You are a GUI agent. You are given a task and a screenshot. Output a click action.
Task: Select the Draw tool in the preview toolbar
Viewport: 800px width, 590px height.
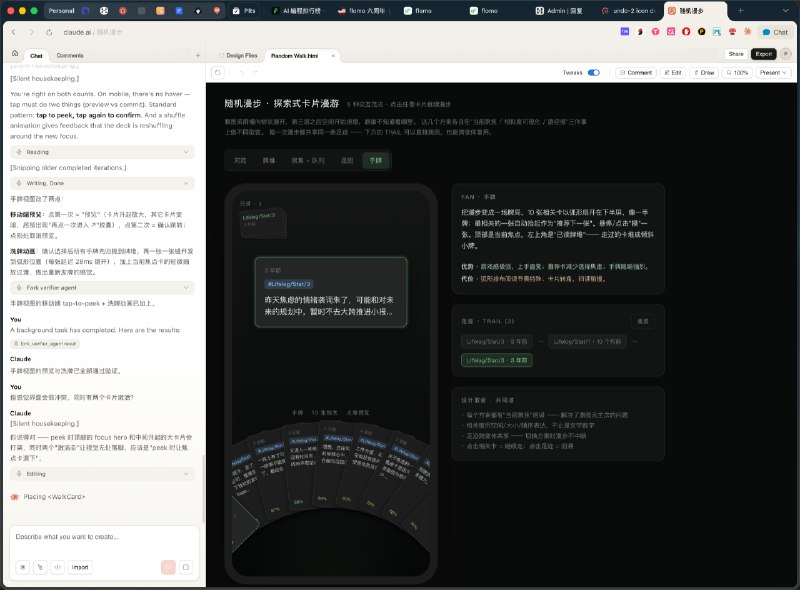(707, 72)
